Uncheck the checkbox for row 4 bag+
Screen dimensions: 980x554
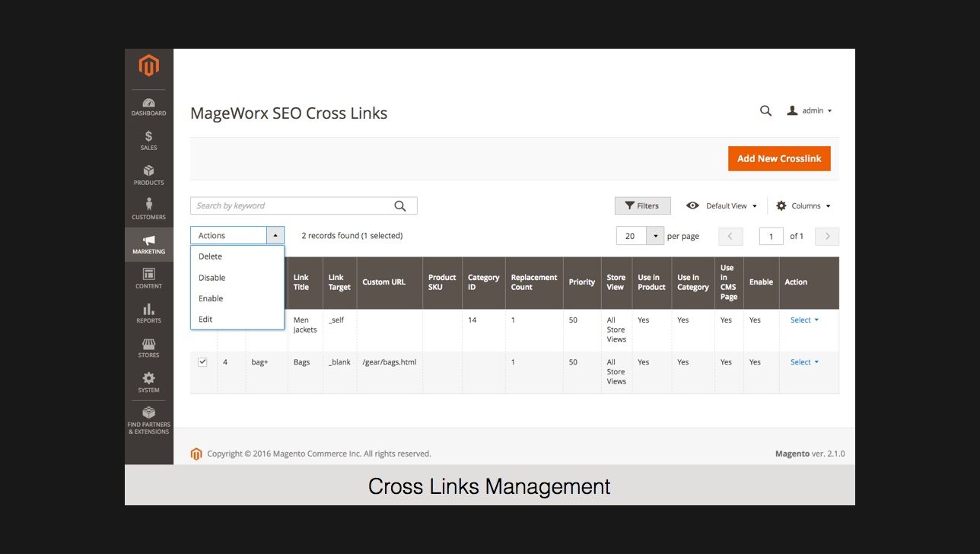(202, 362)
